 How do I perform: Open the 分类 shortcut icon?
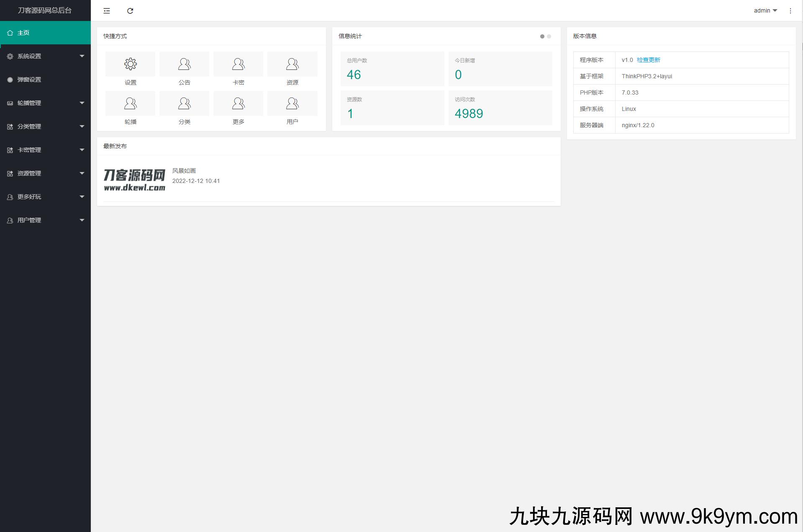click(x=184, y=103)
